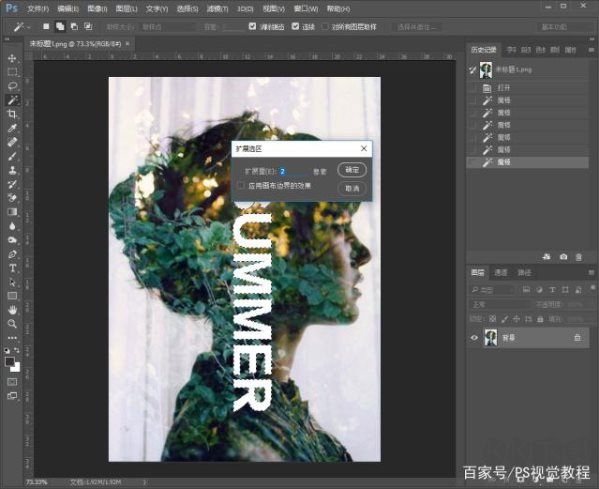Hide the Background layer with eye icon
This screenshot has width=599, height=489.
[474, 338]
